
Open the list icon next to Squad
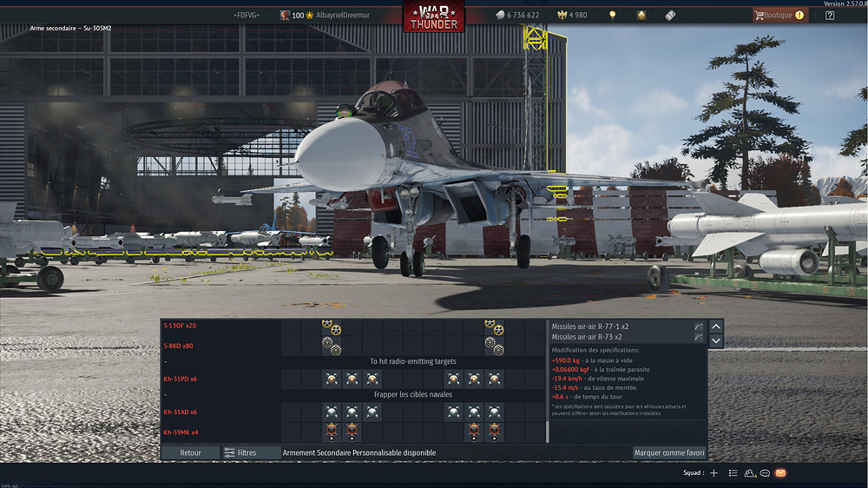(x=733, y=473)
